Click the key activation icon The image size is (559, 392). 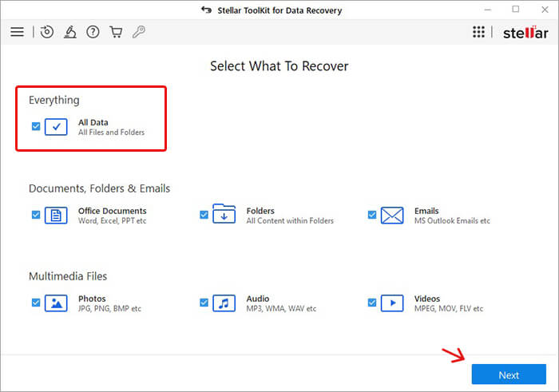[x=139, y=32]
